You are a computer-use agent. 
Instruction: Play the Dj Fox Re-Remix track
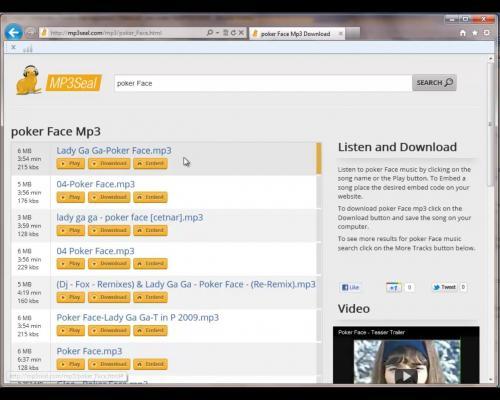click(71, 297)
